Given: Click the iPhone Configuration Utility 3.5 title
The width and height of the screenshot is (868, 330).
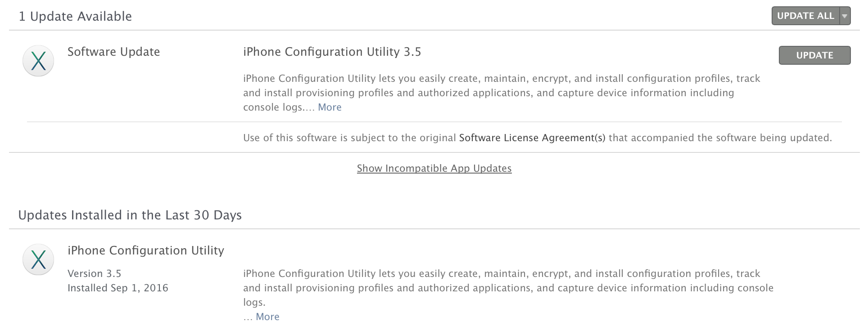Looking at the screenshot, I should coord(332,52).
